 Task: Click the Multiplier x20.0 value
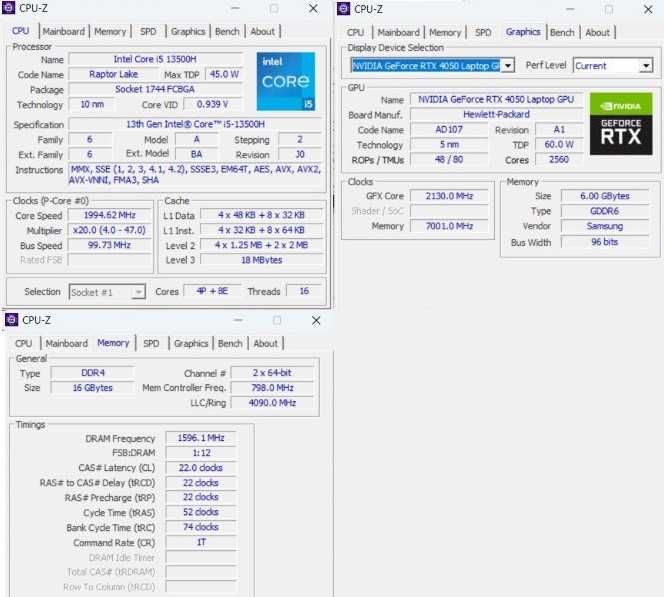coord(109,230)
